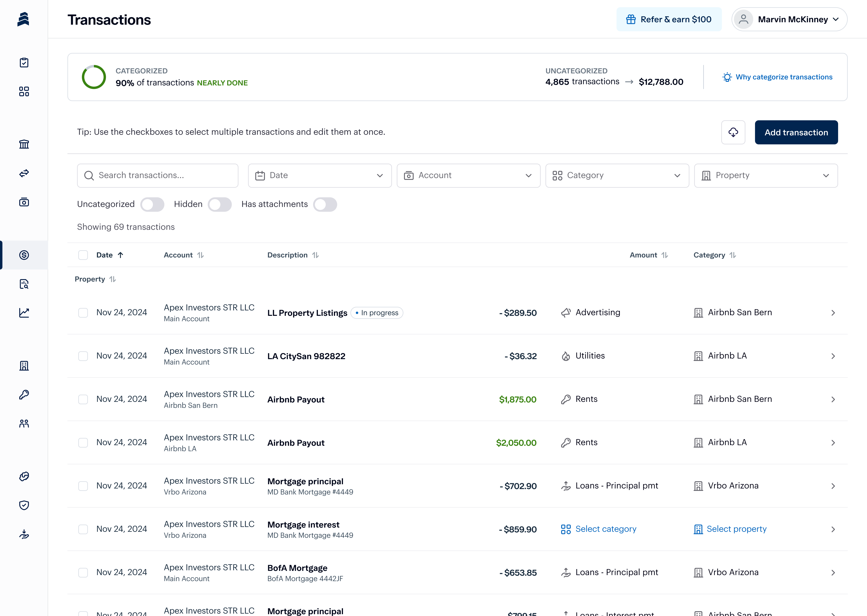Click the Add transaction button
The width and height of the screenshot is (867, 616).
tap(796, 132)
